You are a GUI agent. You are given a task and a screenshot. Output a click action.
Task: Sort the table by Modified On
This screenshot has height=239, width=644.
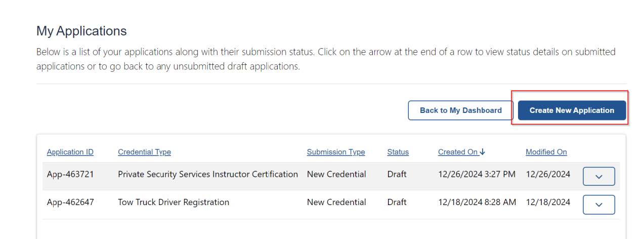(546, 152)
